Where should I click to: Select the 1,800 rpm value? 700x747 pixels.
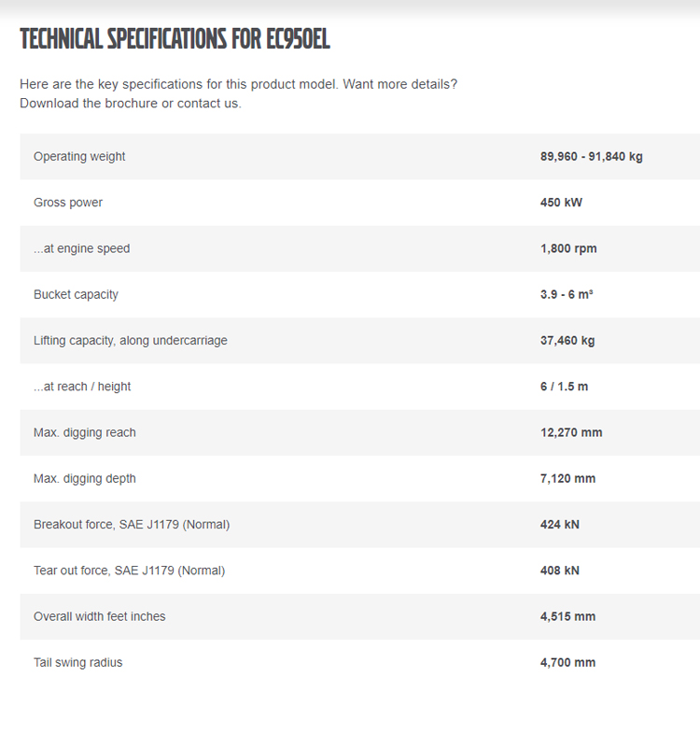(568, 248)
